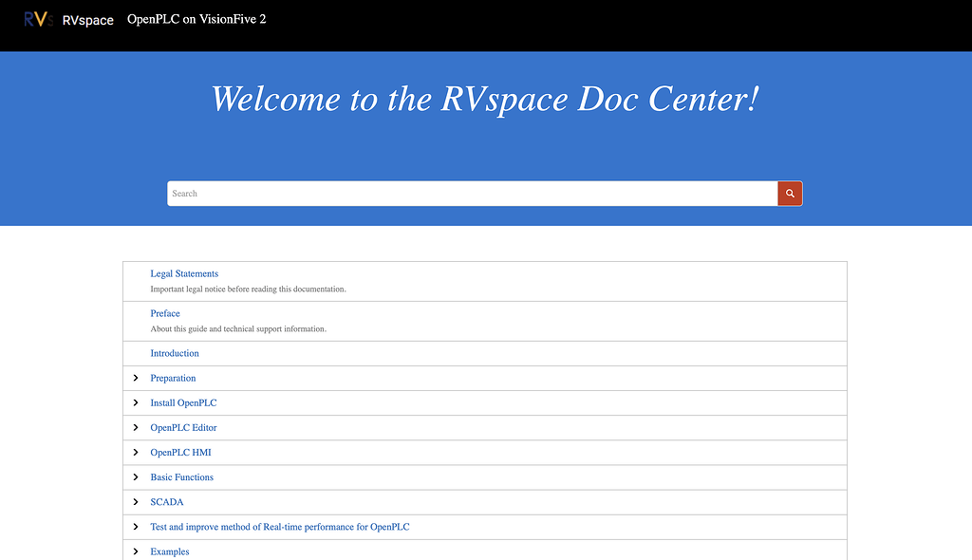This screenshot has height=560, width=972.
Task: Expand the SCADA section chevron
Action: click(136, 502)
